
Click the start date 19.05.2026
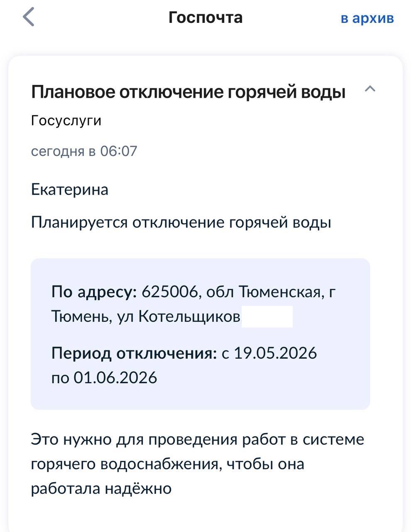pyautogui.click(x=275, y=353)
